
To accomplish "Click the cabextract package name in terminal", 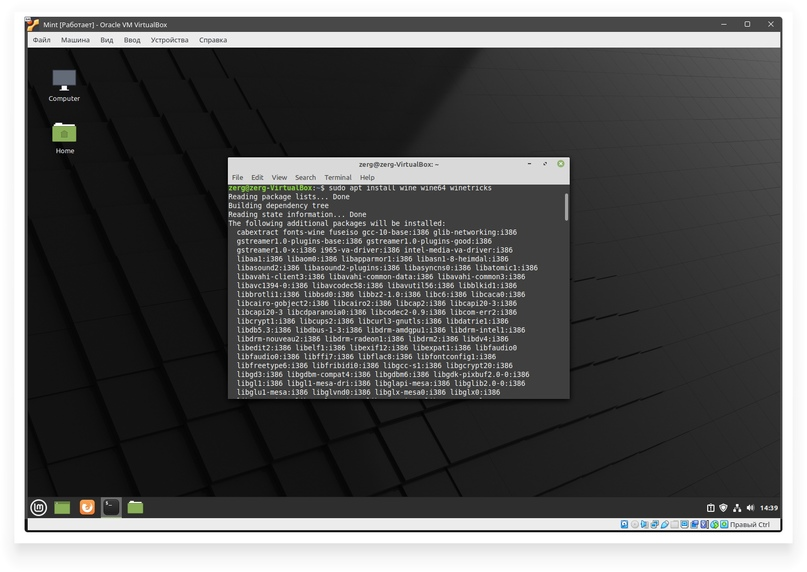I will [x=257, y=232].
